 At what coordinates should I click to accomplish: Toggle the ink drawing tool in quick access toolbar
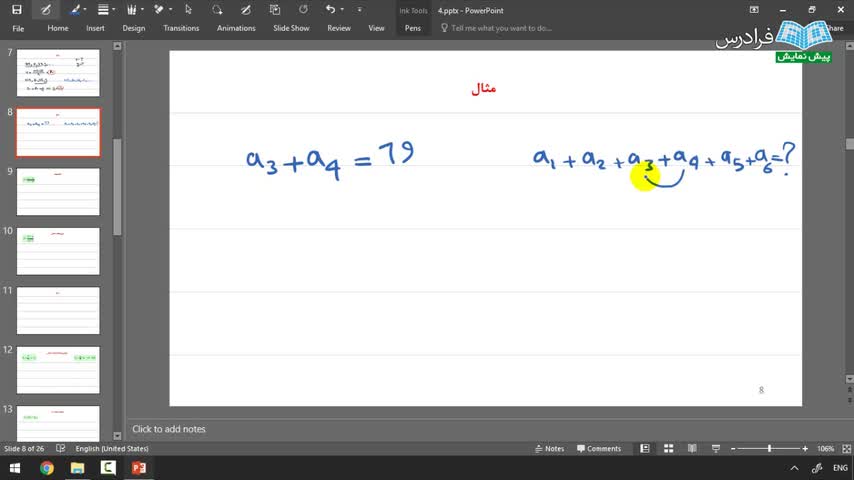(x=46, y=10)
